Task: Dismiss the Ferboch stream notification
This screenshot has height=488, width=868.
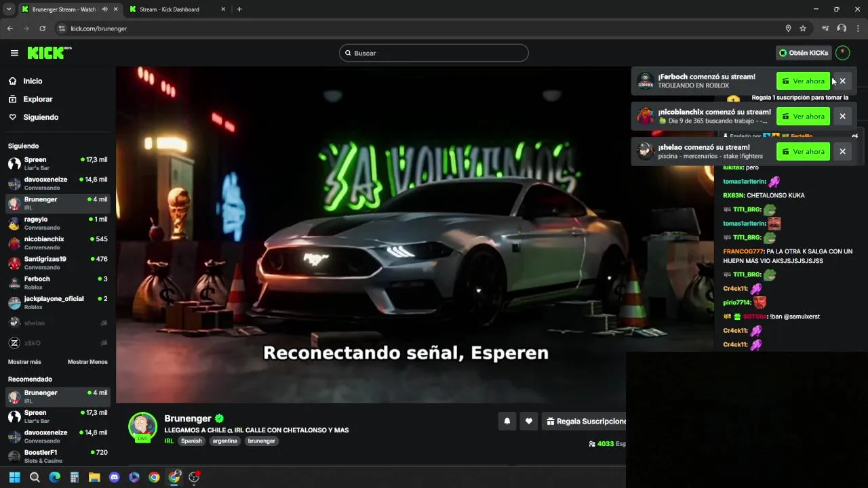Action: [x=842, y=81]
